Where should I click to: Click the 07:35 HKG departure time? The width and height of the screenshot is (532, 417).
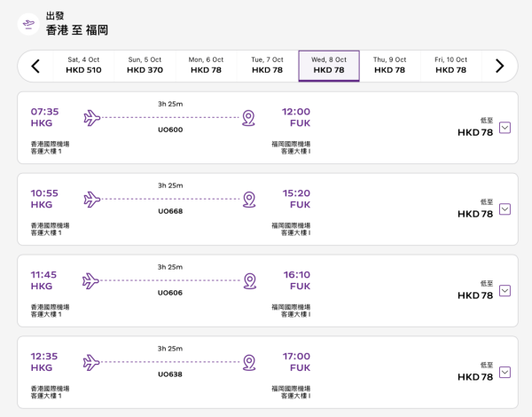click(45, 117)
